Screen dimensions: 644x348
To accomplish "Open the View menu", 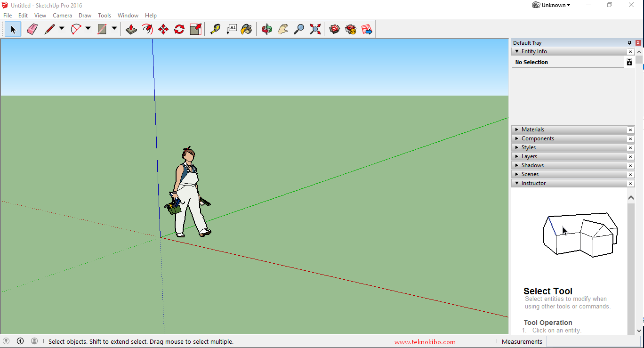I will (40, 16).
